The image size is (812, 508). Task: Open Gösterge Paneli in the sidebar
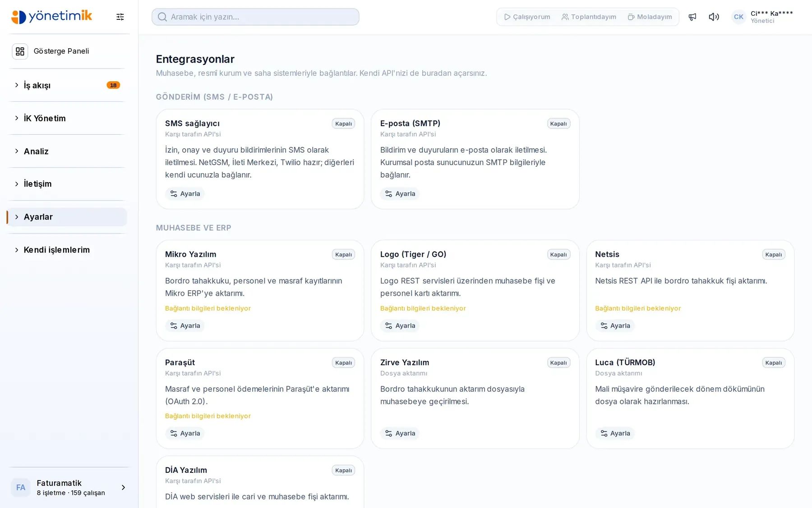coord(67,51)
